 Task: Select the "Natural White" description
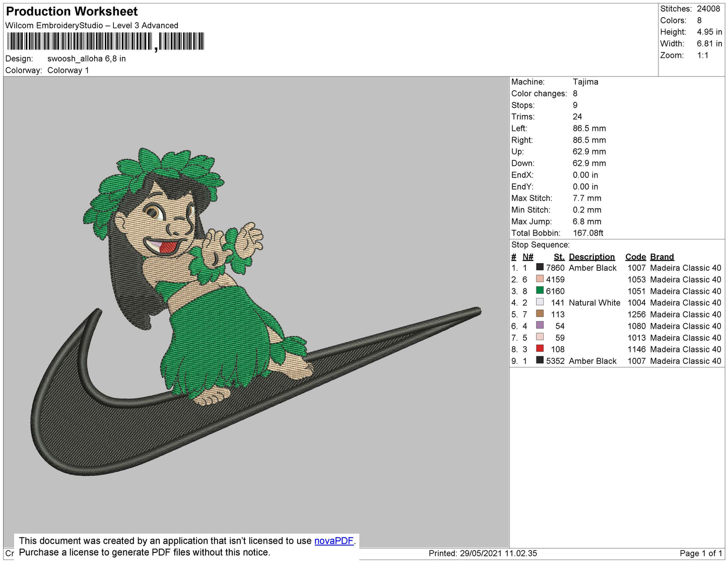(x=594, y=302)
